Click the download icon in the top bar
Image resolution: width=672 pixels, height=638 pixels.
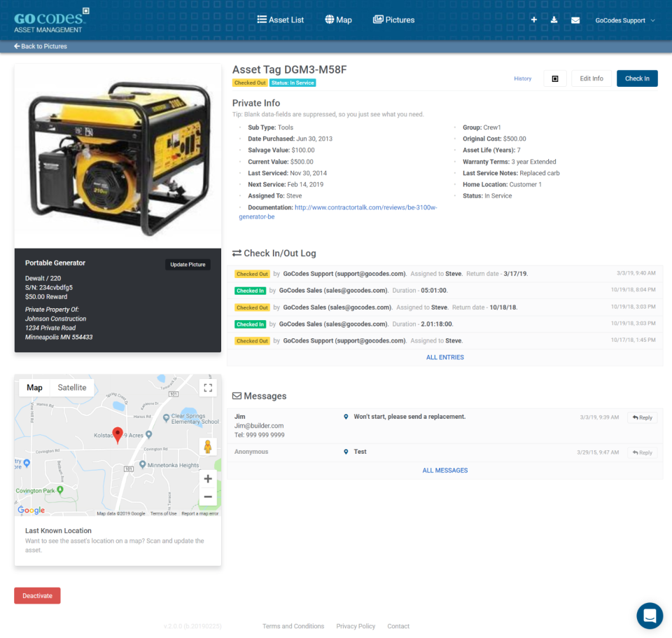(x=554, y=20)
